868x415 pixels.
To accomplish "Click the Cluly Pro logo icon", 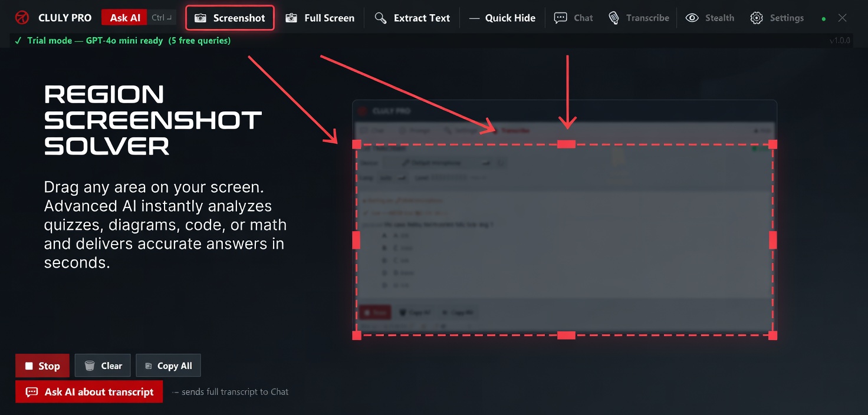I will (x=22, y=18).
